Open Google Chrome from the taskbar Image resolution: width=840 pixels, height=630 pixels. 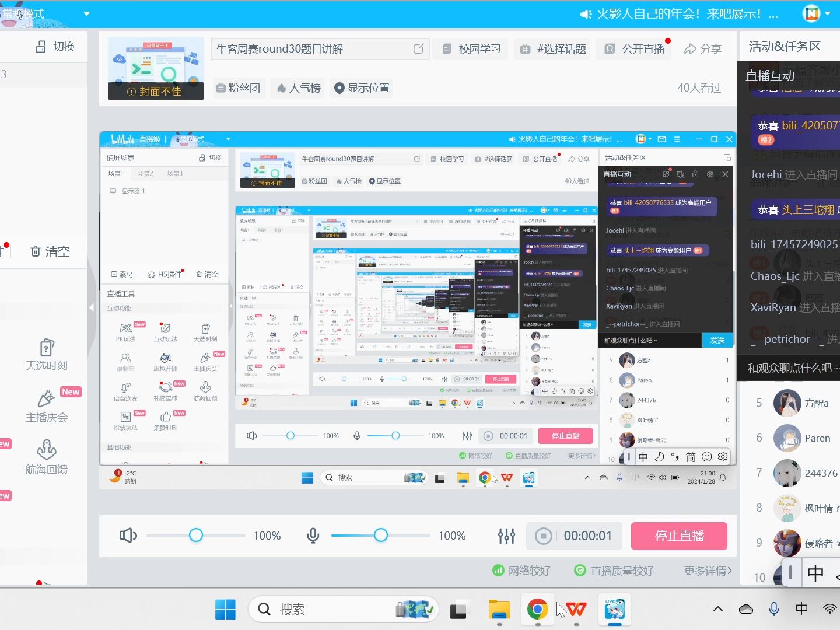[537, 610]
